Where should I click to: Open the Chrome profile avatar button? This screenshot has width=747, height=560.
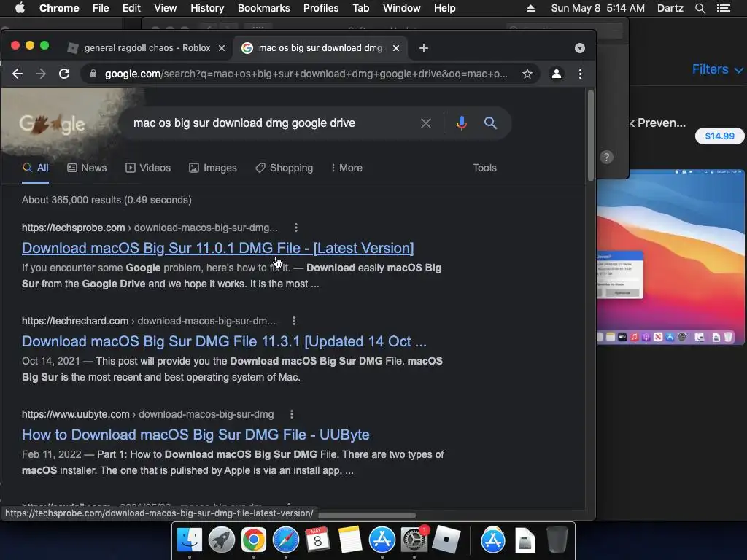(x=556, y=74)
